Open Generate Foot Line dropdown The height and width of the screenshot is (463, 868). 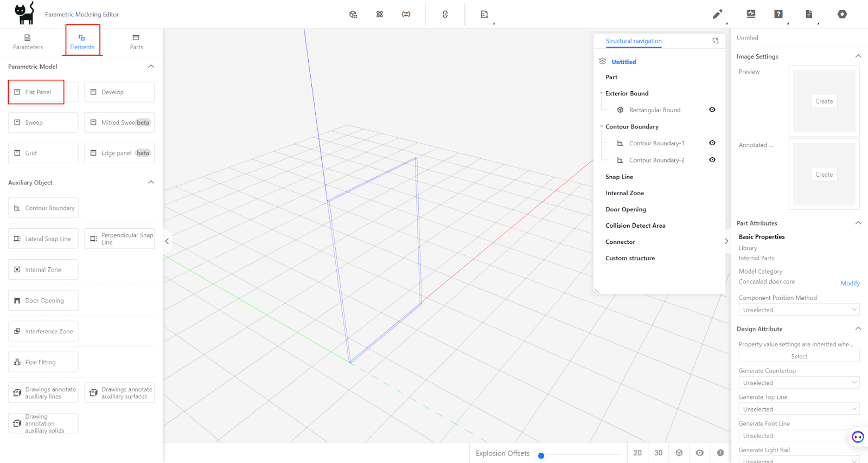click(799, 435)
